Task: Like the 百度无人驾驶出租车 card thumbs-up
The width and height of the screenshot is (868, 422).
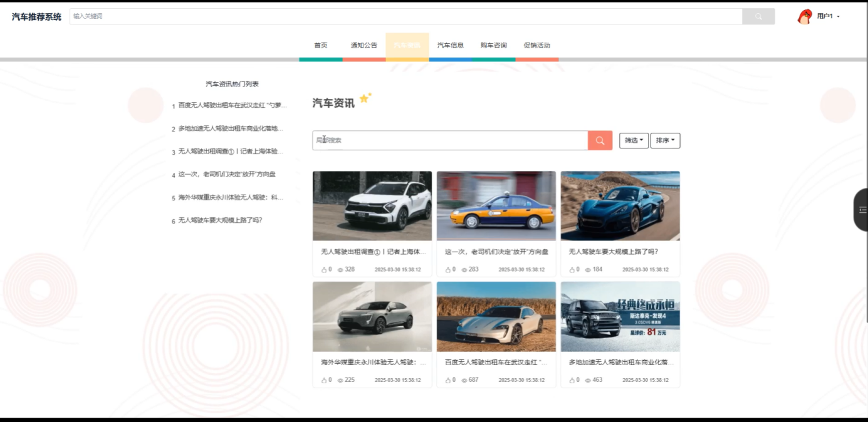Action: (x=448, y=380)
